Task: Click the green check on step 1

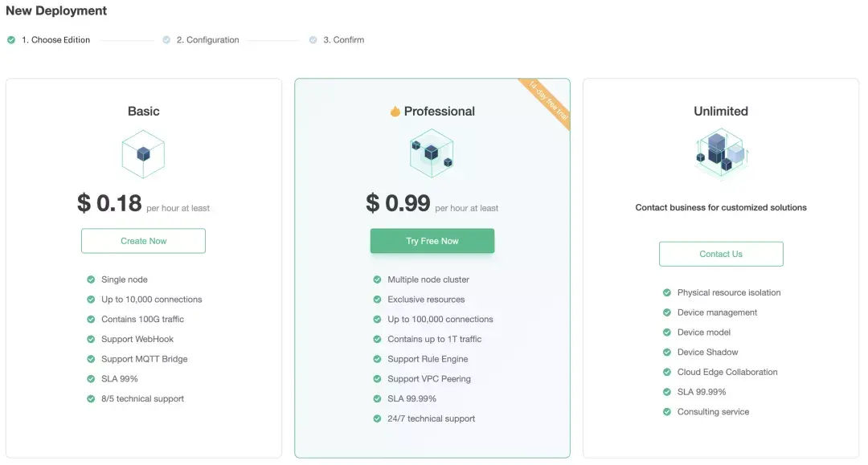Action: click(11, 39)
